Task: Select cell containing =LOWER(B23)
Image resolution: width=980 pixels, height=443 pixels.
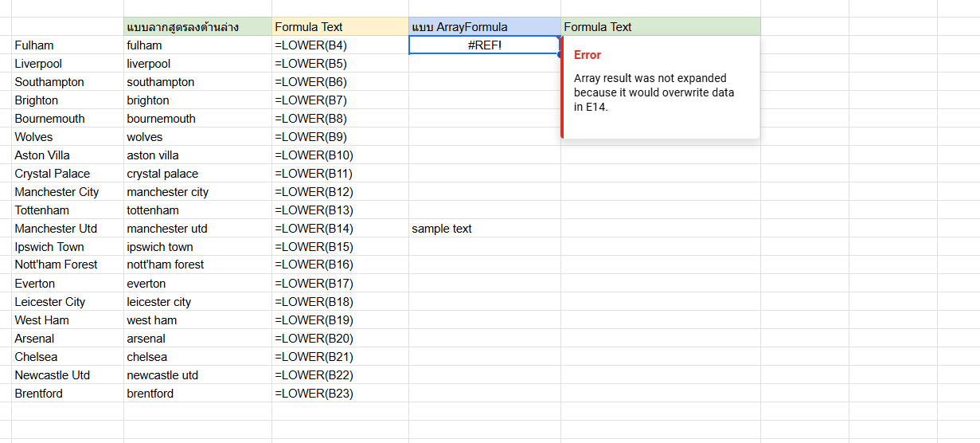Action: (340, 394)
